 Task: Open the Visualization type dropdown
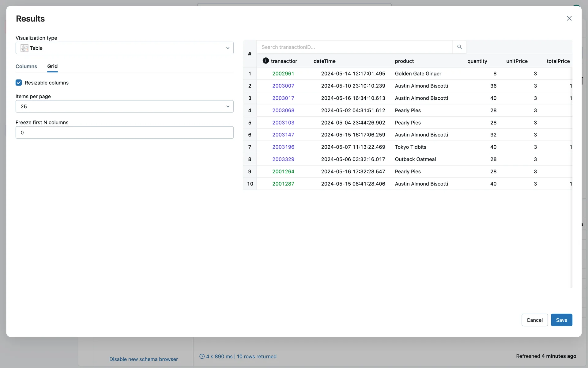pyautogui.click(x=124, y=48)
